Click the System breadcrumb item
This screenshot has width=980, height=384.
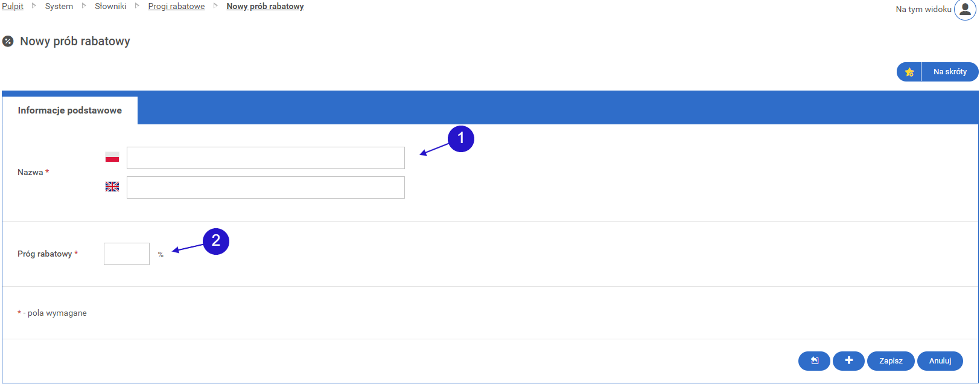(x=59, y=7)
